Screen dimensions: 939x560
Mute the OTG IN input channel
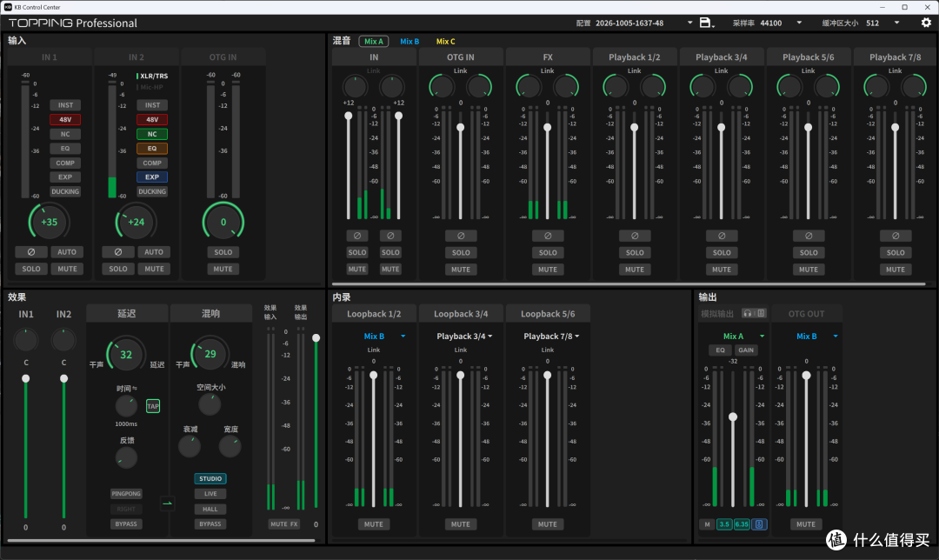[x=223, y=269]
